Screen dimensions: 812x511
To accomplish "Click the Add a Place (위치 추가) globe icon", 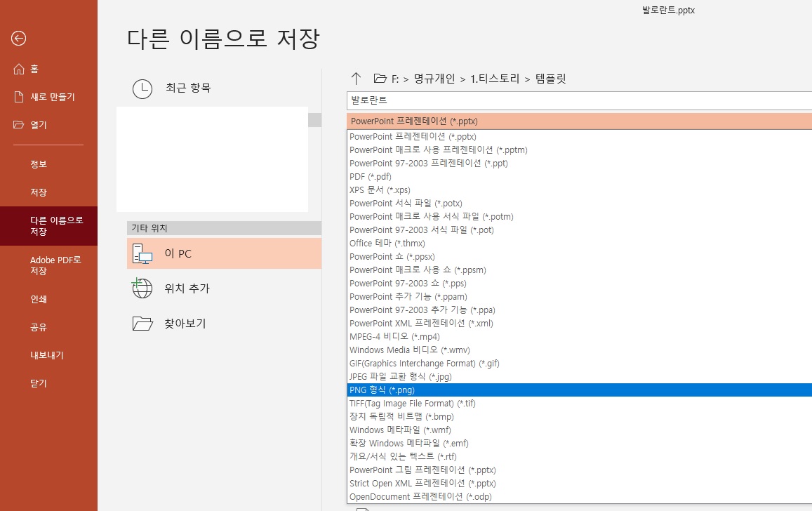I will pyautogui.click(x=142, y=288).
